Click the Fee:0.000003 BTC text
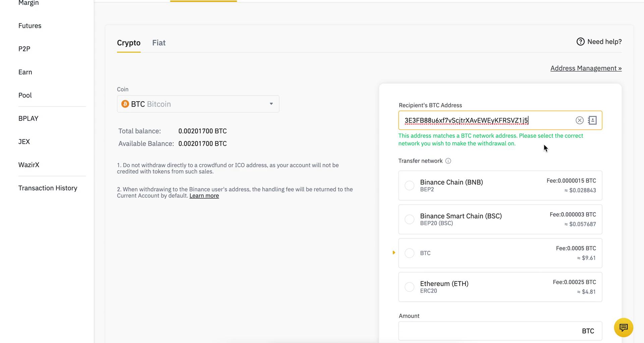 [x=573, y=214]
